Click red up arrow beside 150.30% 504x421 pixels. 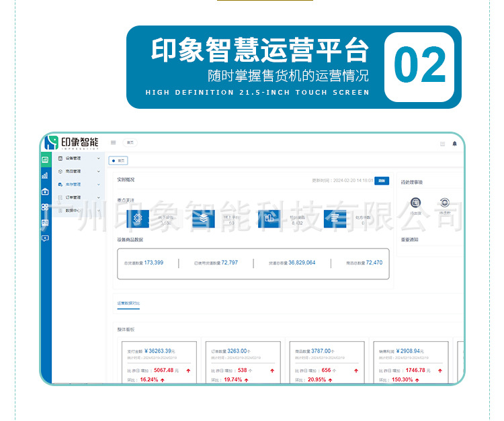(x=417, y=380)
